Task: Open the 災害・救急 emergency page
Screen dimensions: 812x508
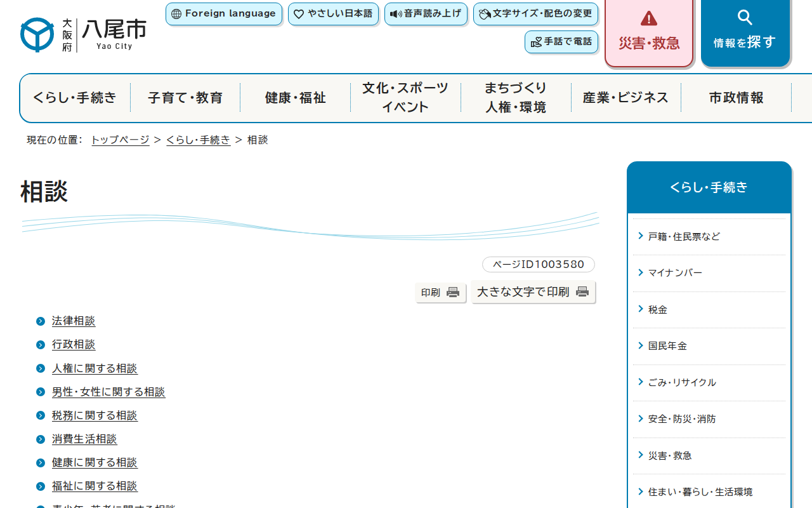Action: click(x=649, y=32)
